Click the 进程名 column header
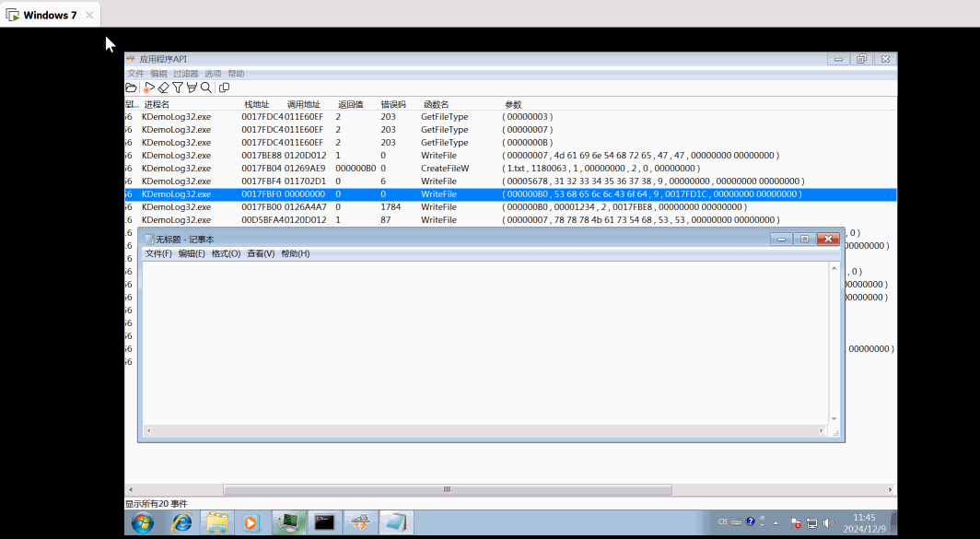Screen dimensions: 980x539 click(x=157, y=104)
